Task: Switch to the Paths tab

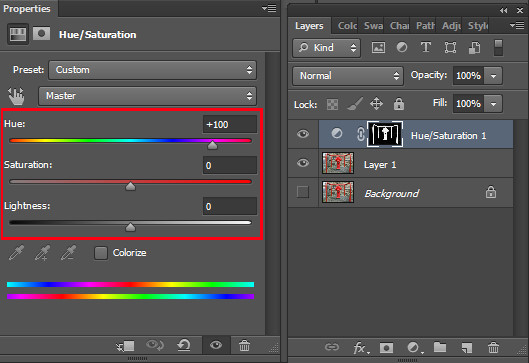Action: click(425, 26)
